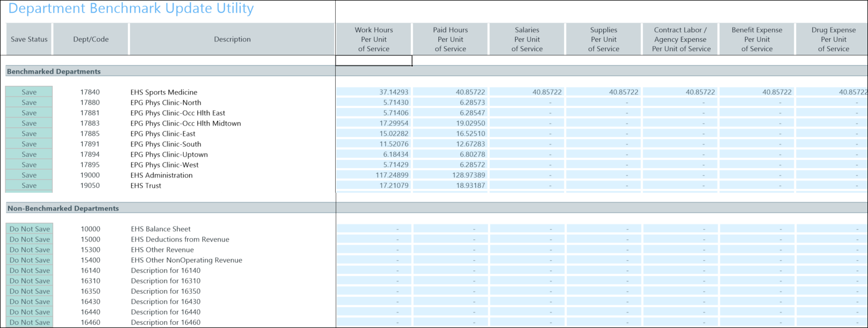The height and width of the screenshot is (328, 868).
Task: Toggle Do Not Save for EHS Balance Sheet
Action: coord(30,229)
